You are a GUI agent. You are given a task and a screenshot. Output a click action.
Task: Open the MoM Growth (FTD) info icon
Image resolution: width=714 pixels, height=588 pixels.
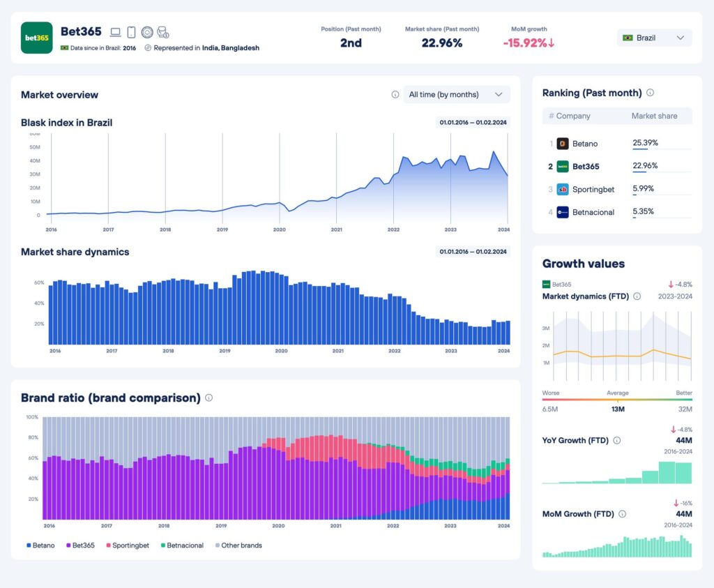pos(623,514)
